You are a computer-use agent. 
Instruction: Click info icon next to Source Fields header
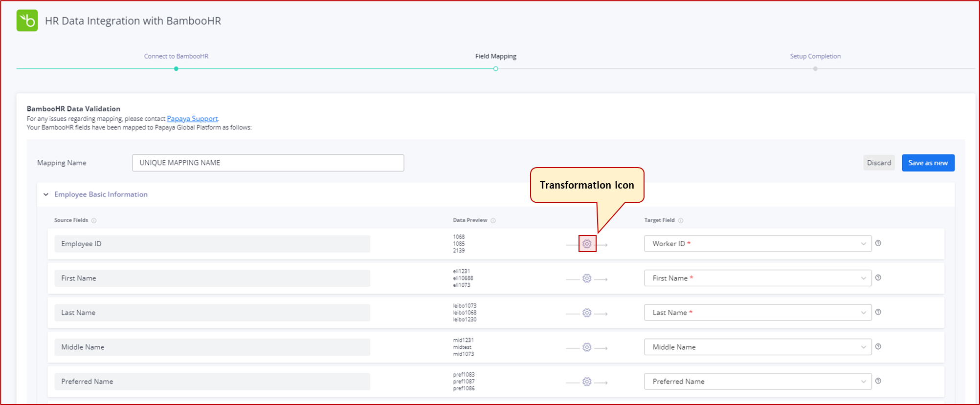pyautogui.click(x=94, y=220)
